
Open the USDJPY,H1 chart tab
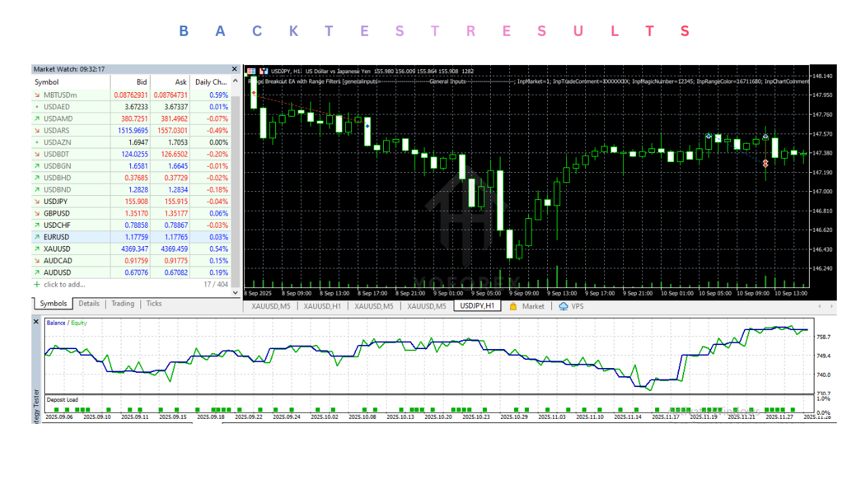pyautogui.click(x=478, y=305)
